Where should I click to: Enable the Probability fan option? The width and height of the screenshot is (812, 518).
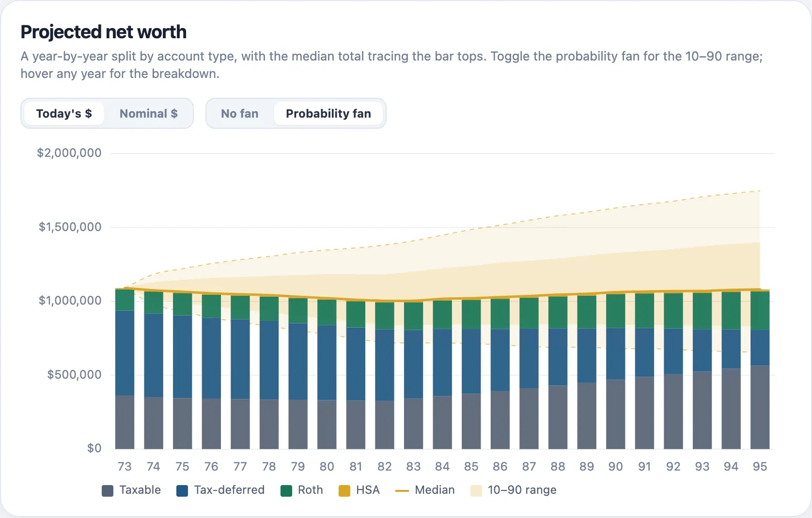pos(328,114)
